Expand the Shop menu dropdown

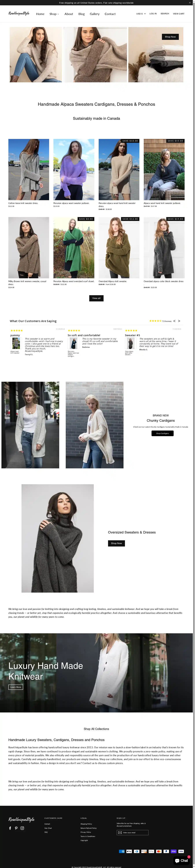click(x=54, y=14)
